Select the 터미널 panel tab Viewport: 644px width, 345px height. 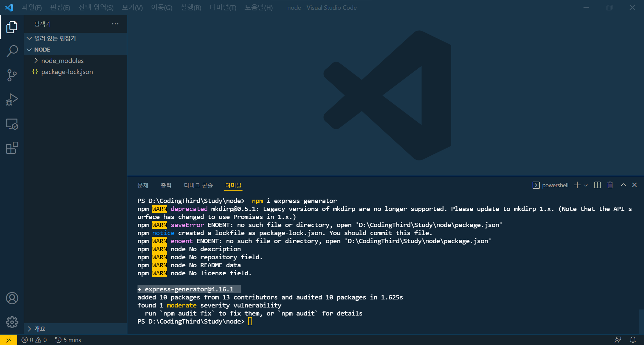[233, 185]
